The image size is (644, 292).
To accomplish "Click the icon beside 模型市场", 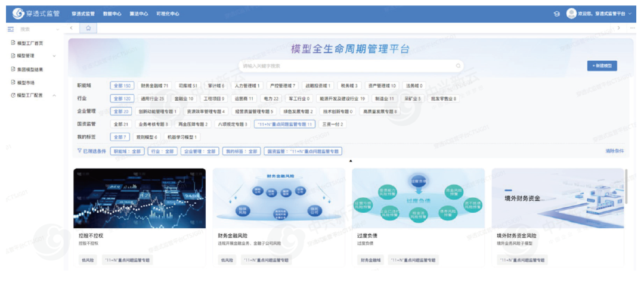I will click(x=13, y=83).
